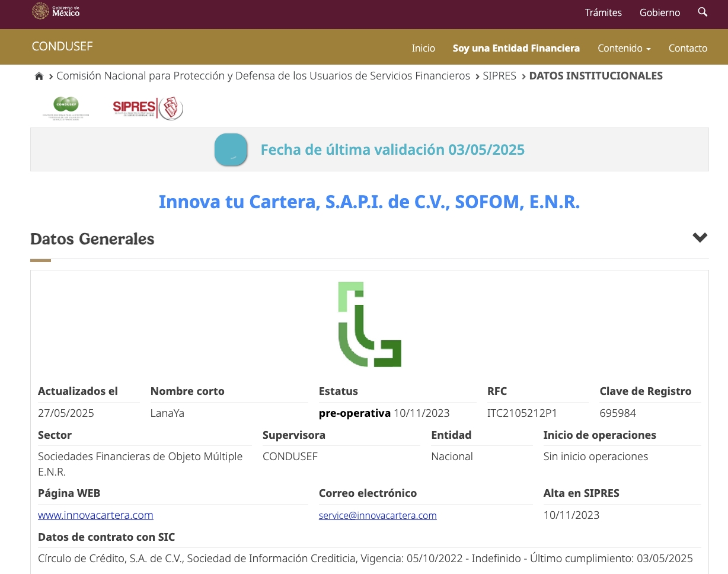
Task: Collapse the Datos Generales section chevron
Action: [x=700, y=238]
